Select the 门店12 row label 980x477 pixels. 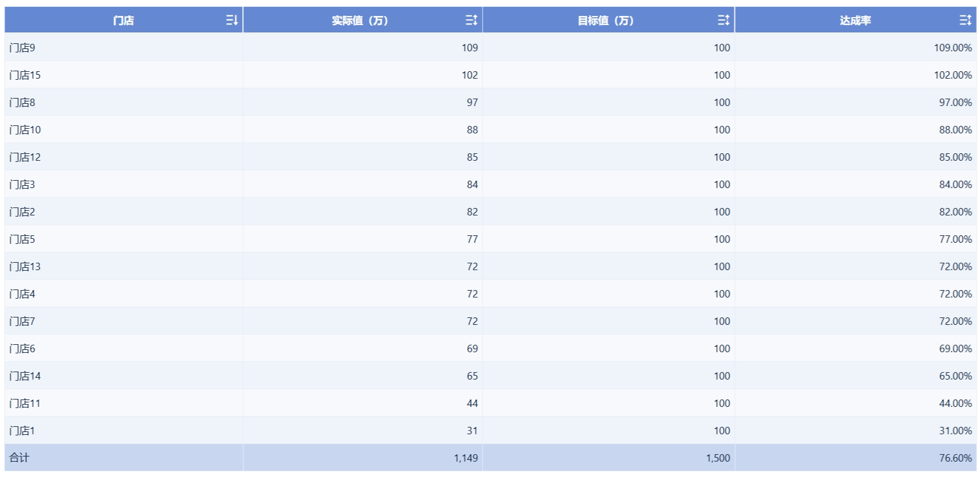point(25,157)
